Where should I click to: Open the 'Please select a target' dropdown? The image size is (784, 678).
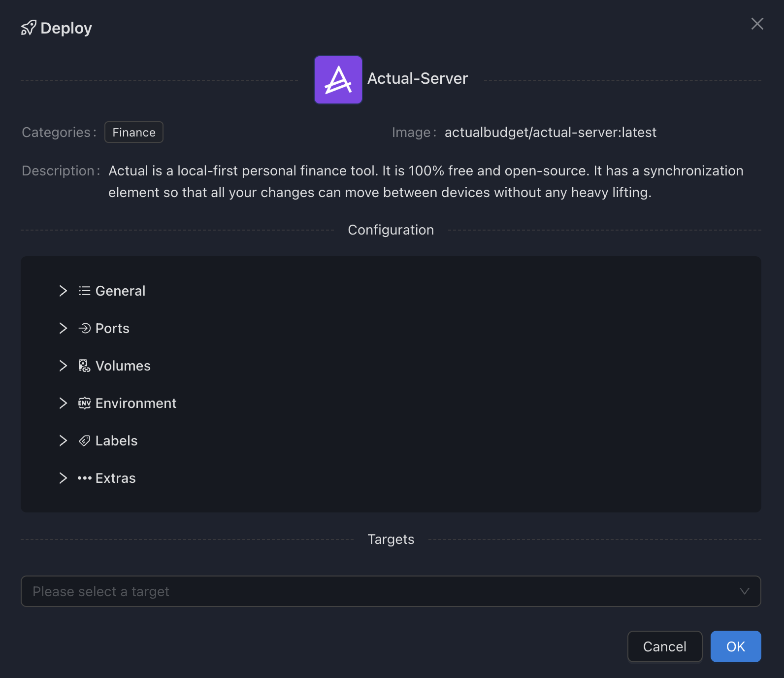tap(391, 591)
